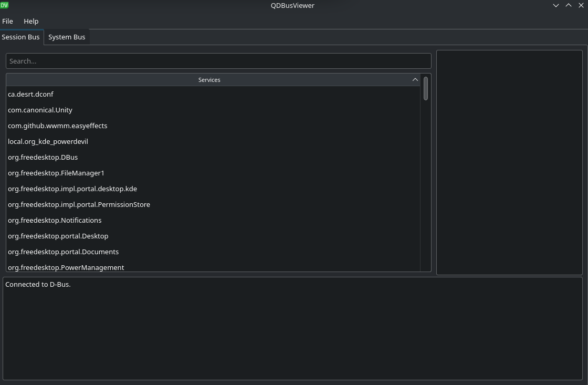
Task: Select org.freedesktop.FileManager1 entry
Action: click(56, 173)
